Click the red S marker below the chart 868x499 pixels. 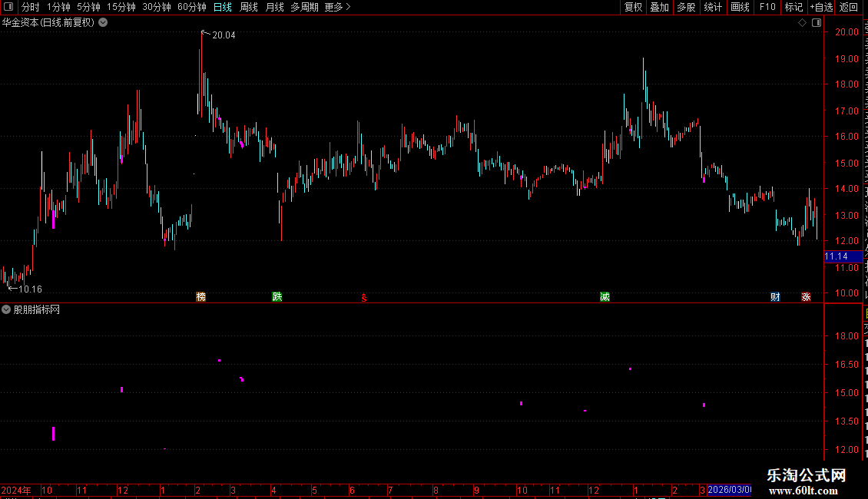coord(363,298)
